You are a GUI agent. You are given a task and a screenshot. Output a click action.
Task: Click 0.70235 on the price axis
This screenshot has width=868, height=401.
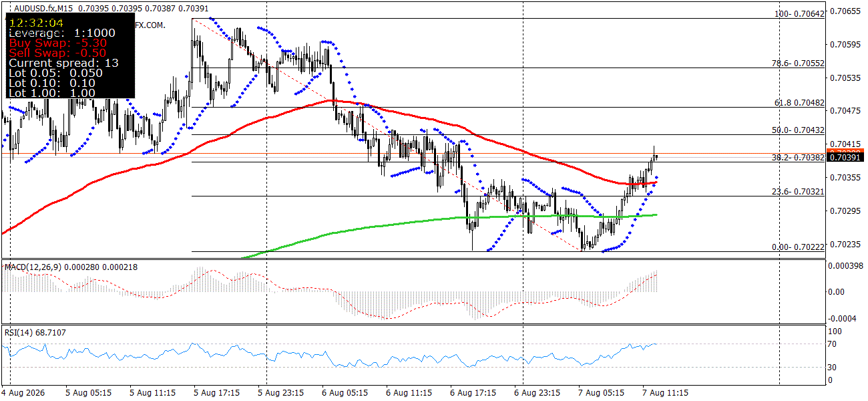[845, 245]
